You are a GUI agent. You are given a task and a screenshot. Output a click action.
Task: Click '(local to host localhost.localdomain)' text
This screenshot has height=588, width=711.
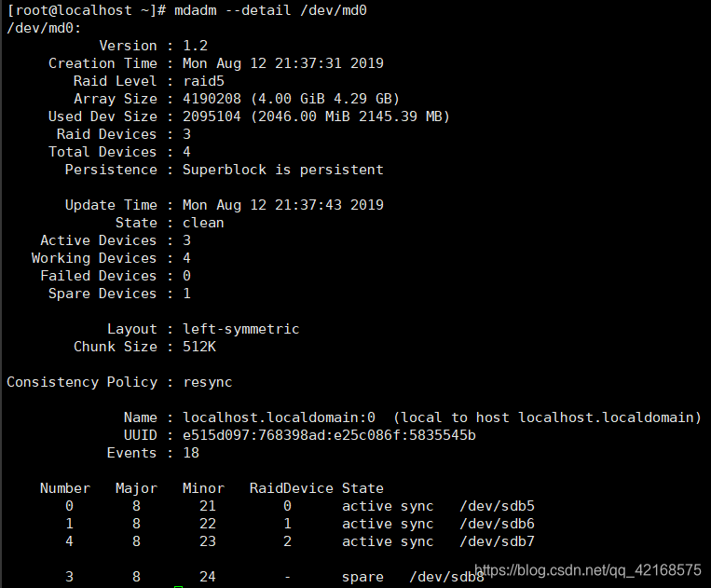click(547, 417)
